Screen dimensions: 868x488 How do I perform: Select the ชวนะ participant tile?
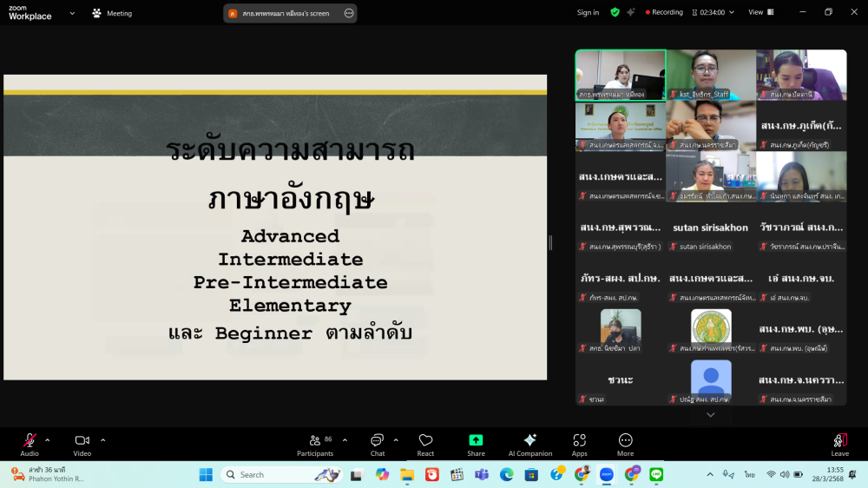click(x=621, y=380)
